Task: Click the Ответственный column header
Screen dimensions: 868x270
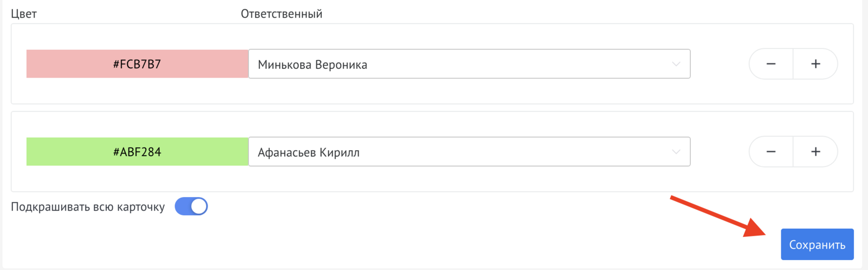Action: [282, 14]
